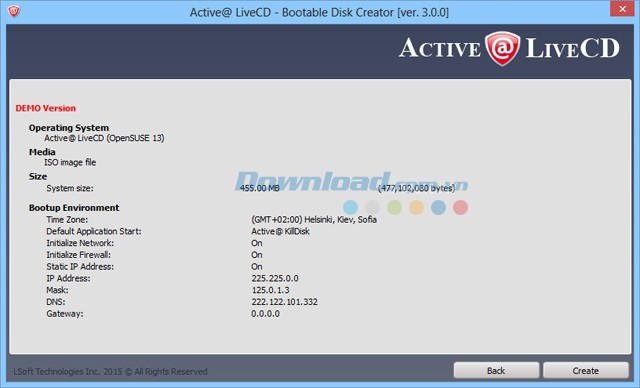Click the window title text
Screen dimensions: 640x388
tap(319, 12)
